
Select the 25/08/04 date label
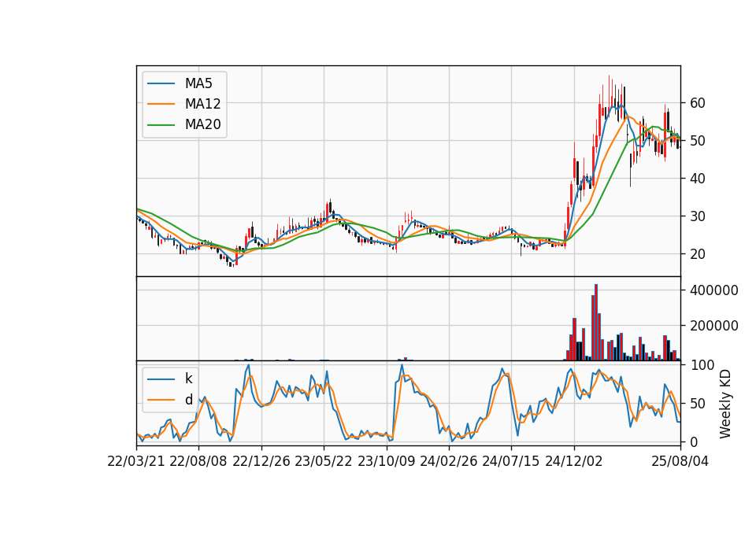(680, 461)
